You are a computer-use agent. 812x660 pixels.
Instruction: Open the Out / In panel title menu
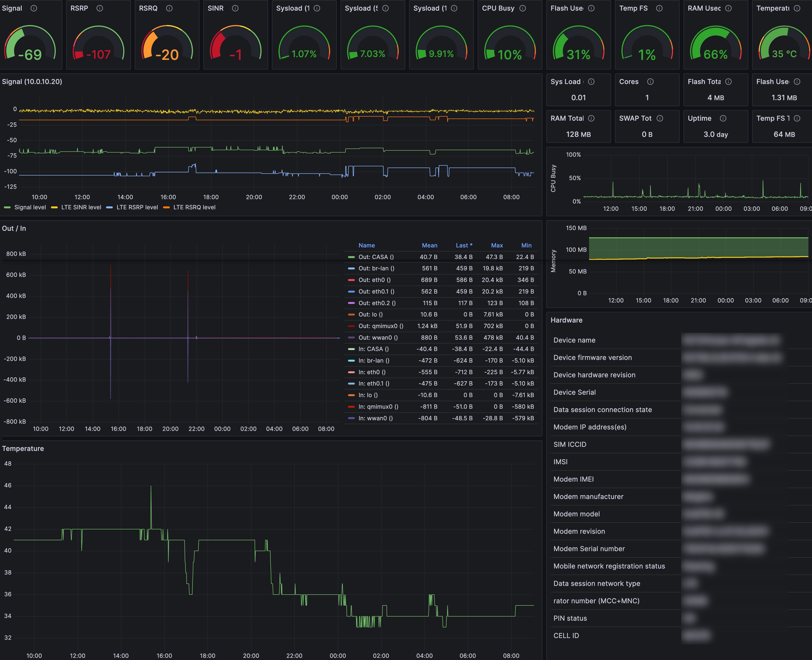pyautogui.click(x=14, y=229)
